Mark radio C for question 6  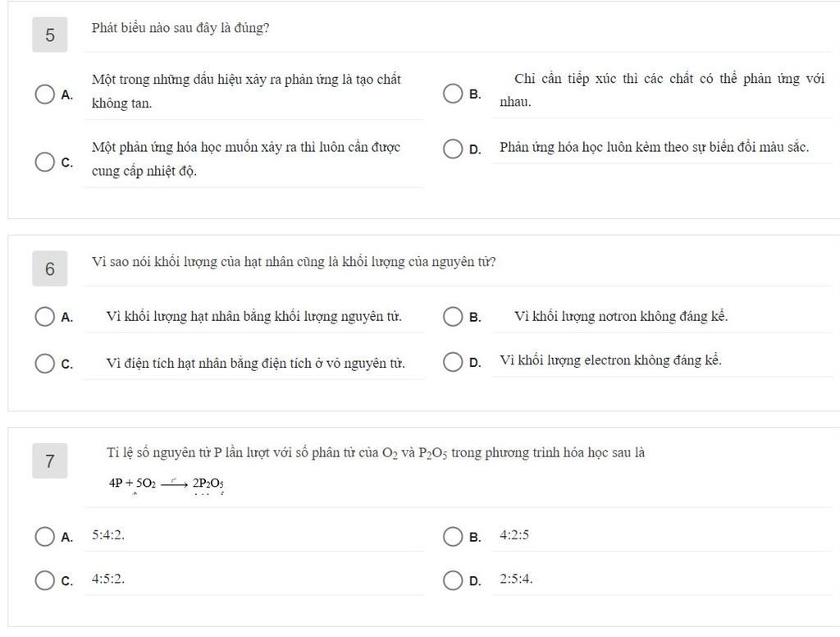[44, 363]
